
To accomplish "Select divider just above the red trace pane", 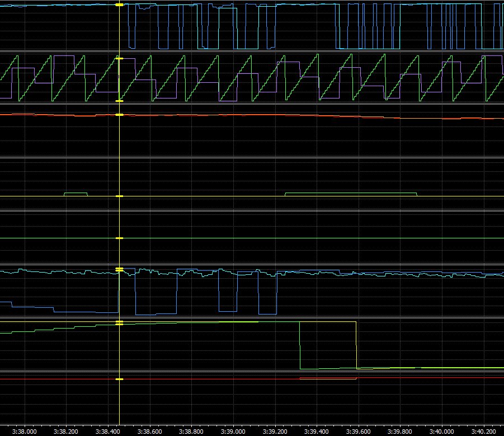I will (x=252, y=372).
